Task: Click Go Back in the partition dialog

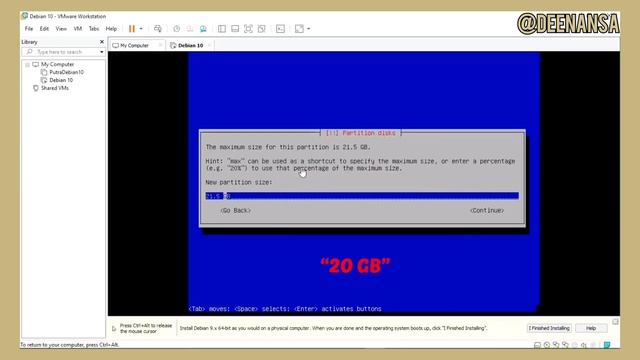Action: [x=236, y=210]
